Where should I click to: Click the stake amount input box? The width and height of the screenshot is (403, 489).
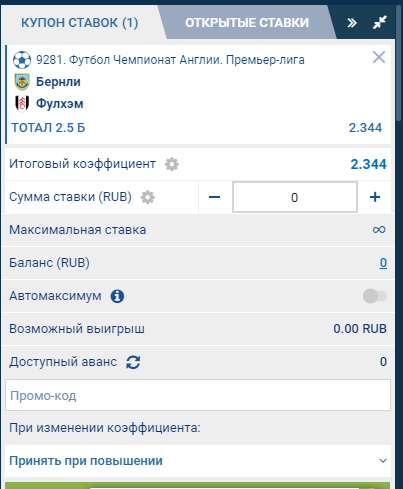pos(295,197)
